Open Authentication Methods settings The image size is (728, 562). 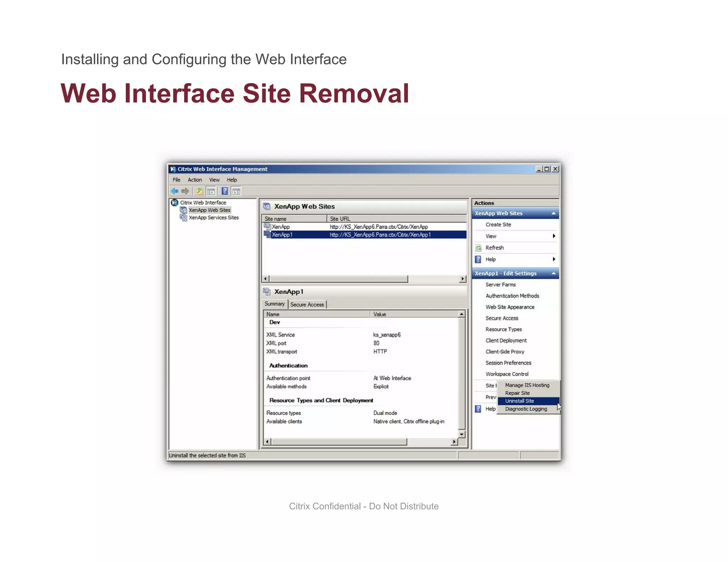[512, 296]
